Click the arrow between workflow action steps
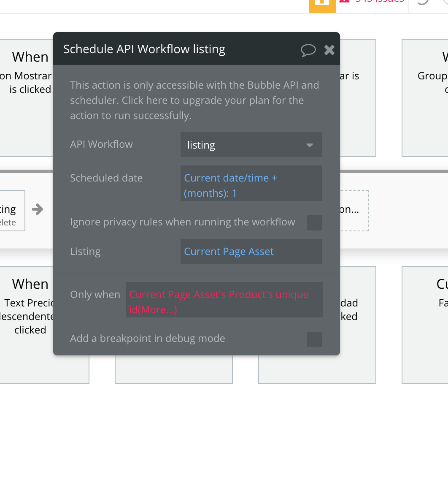The image size is (448, 504). click(38, 209)
